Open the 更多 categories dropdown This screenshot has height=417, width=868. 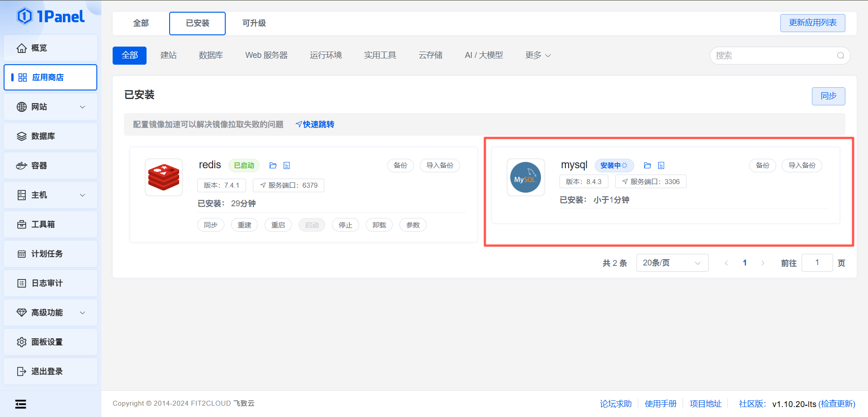pos(538,55)
